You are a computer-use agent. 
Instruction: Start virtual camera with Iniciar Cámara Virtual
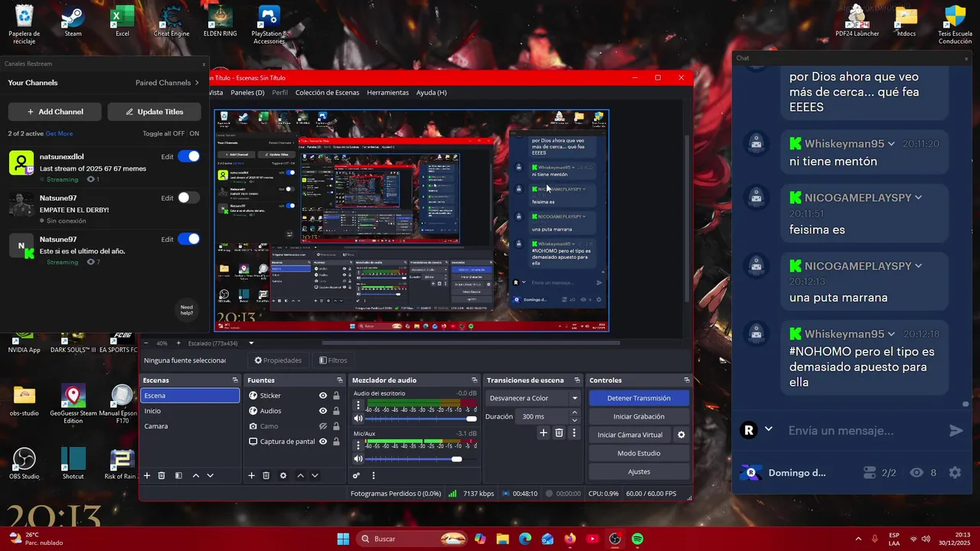[x=629, y=435]
